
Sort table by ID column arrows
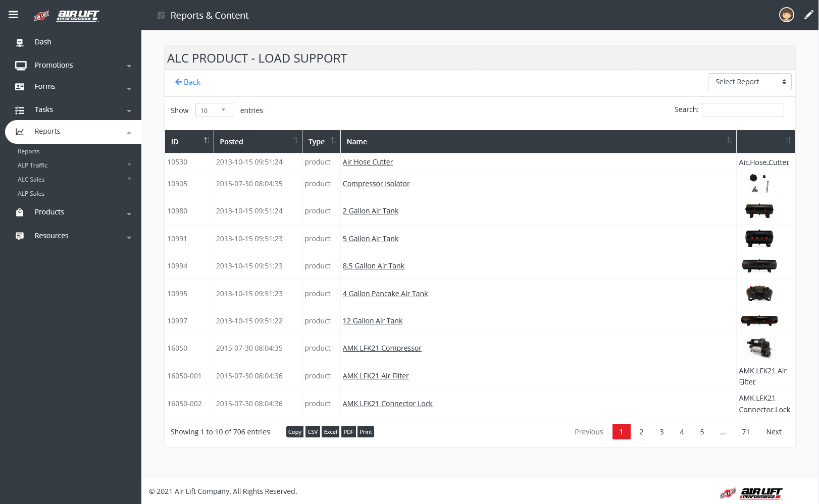pos(207,140)
